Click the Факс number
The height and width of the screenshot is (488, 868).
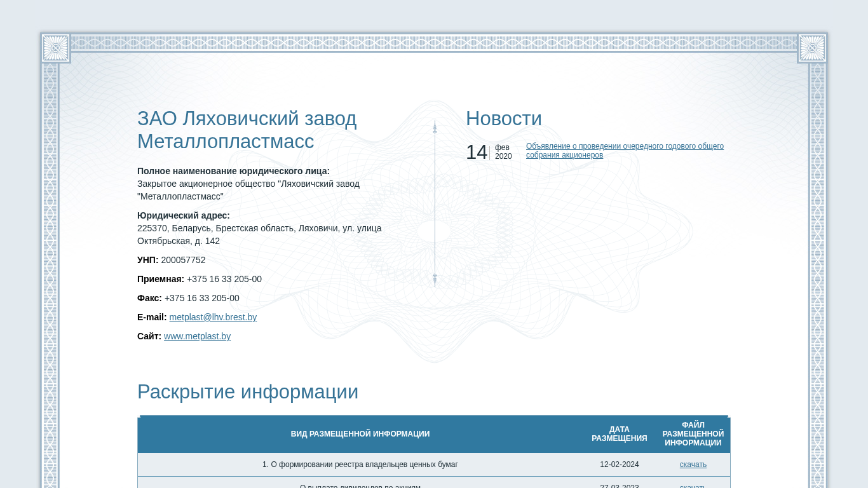(201, 298)
